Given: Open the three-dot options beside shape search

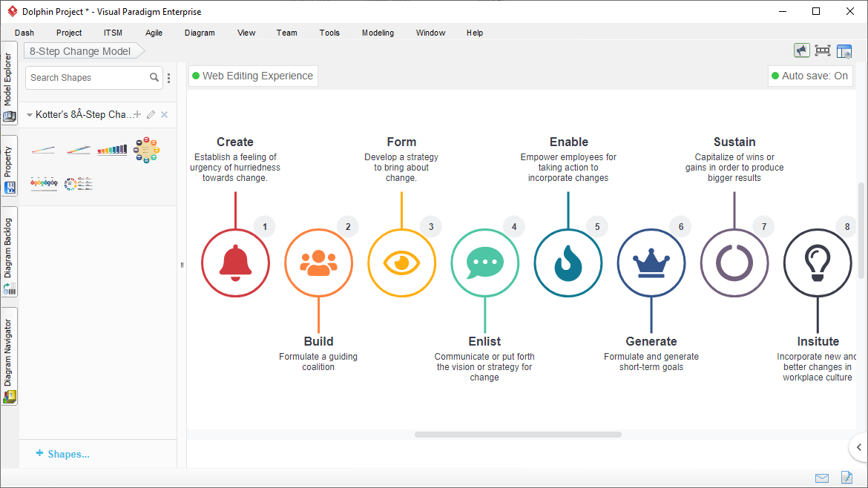Looking at the screenshot, I should click(x=168, y=77).
